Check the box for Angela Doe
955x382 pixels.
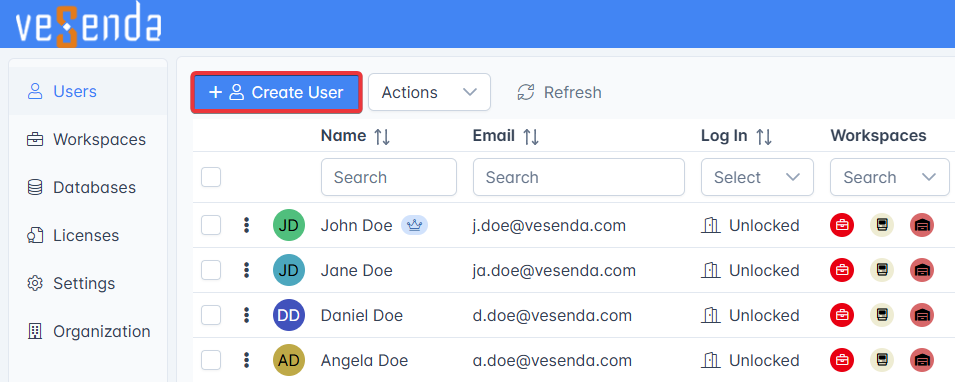(211, 360)
